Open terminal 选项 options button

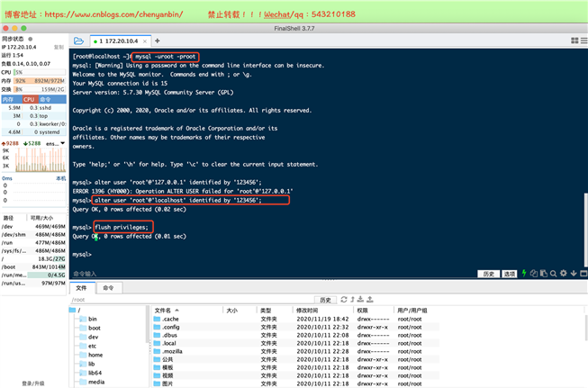(510, 274)
